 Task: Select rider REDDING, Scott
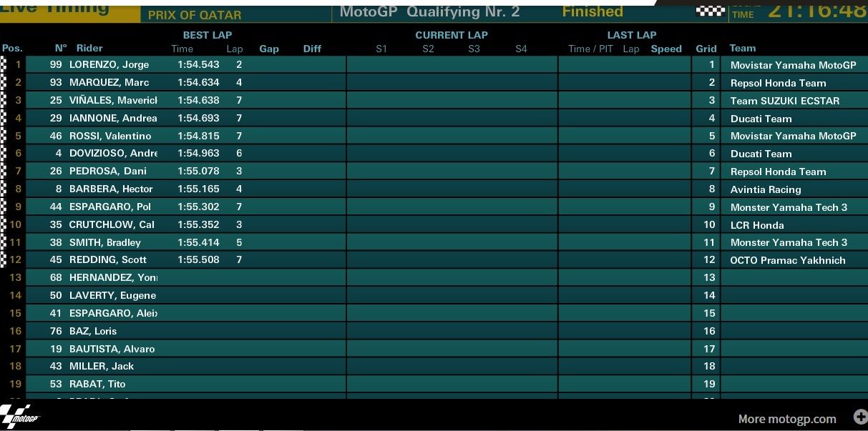pos(108,260)
